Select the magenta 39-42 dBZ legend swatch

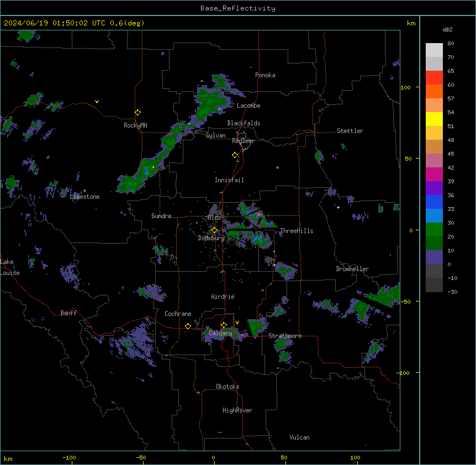tap(434, 174)
